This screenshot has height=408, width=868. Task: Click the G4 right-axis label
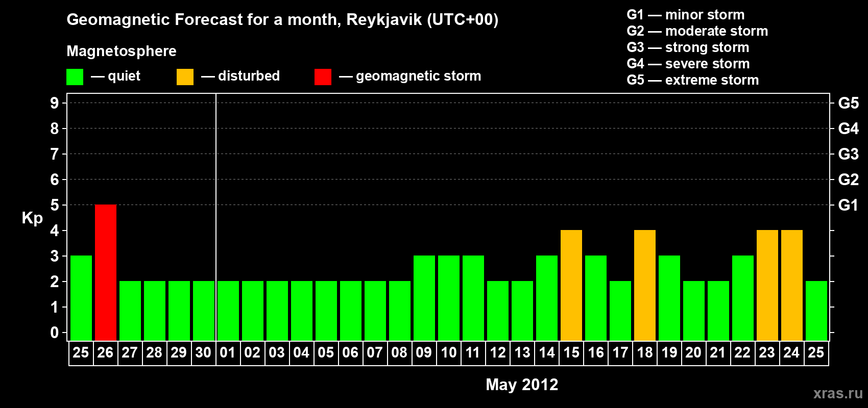coord(849,129)
